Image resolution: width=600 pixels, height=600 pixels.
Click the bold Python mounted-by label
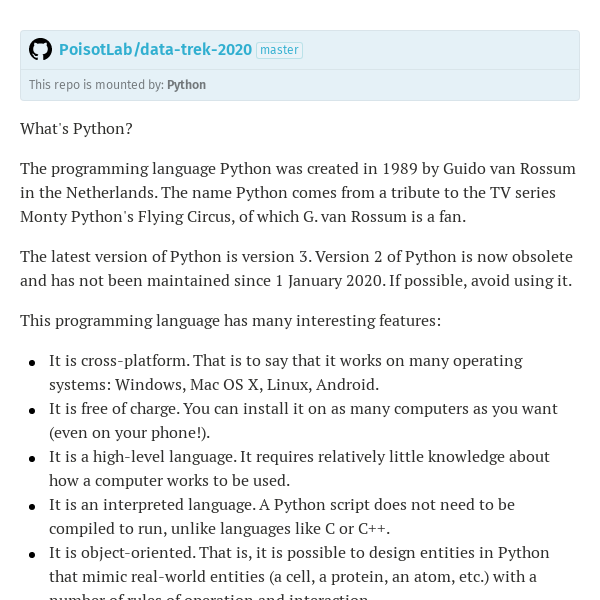pos(186,85)
